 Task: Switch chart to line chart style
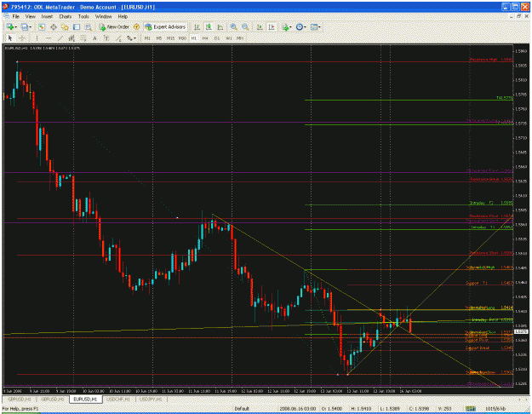point(220,26)
